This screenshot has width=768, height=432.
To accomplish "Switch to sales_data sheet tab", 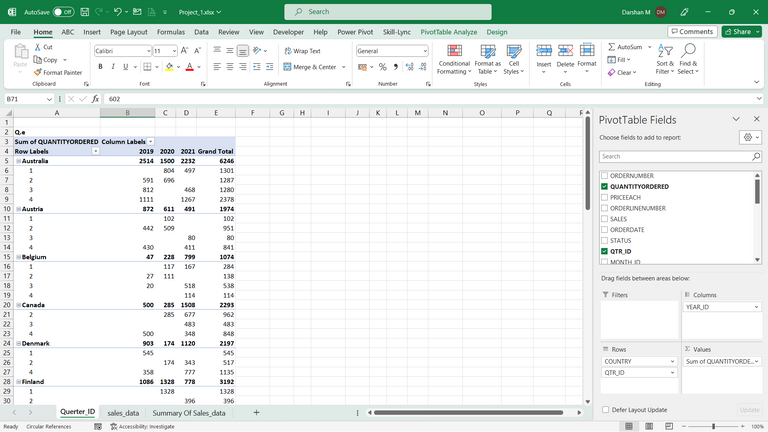I will pyautogui.click(x=123, y=413).
